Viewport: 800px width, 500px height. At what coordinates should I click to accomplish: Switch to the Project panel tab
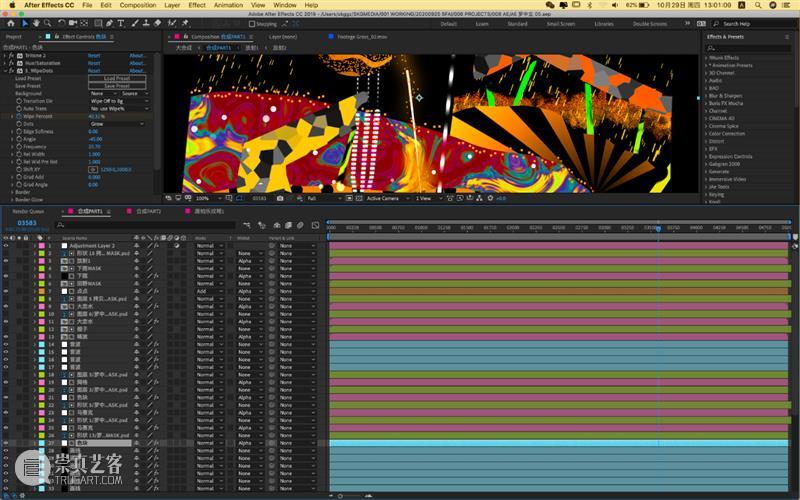(14, 37)
